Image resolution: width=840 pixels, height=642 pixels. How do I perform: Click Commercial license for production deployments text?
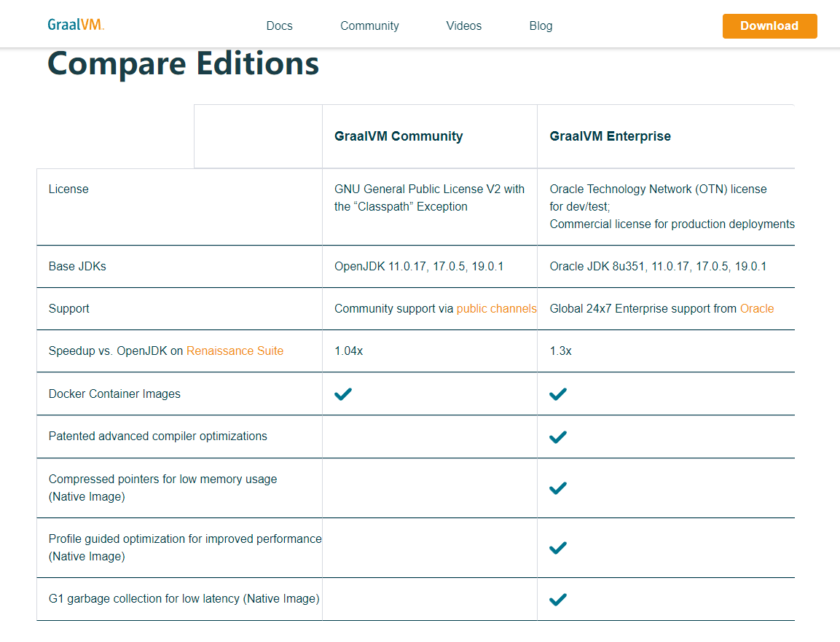(x=672, y=224)
